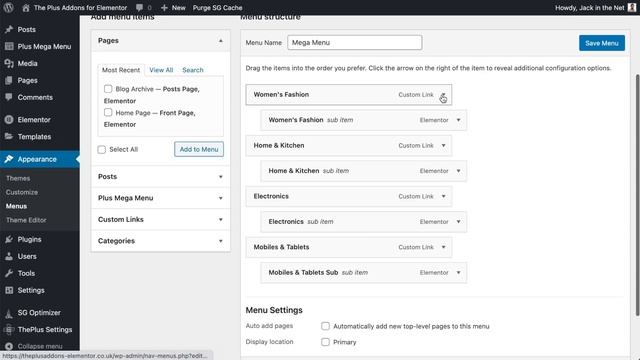Click the Templates folder icon
Screen dimensions: 640x360
click(9, 136)
